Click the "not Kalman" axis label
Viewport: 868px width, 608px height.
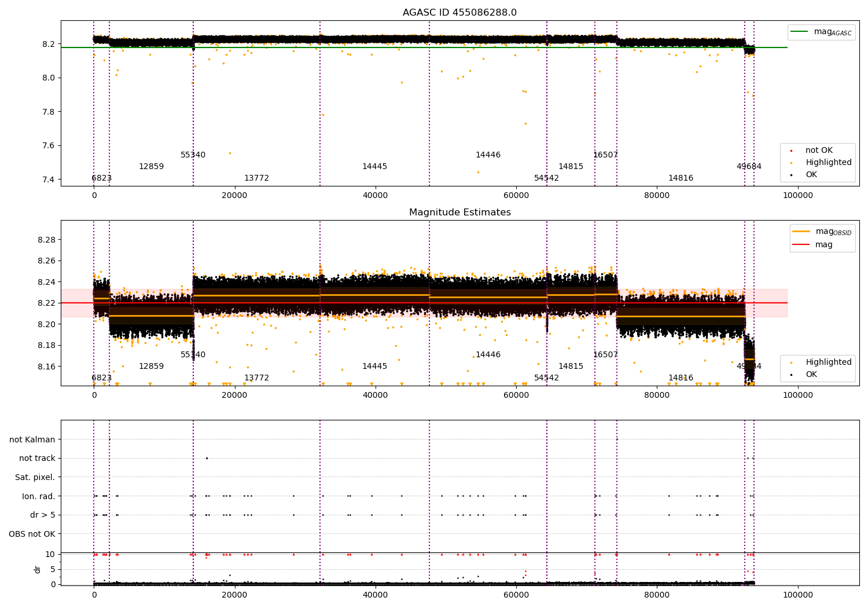coord(32,440)
